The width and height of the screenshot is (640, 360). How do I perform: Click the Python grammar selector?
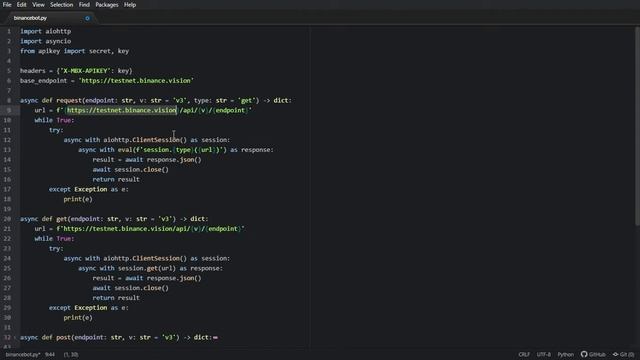(565, 354)
